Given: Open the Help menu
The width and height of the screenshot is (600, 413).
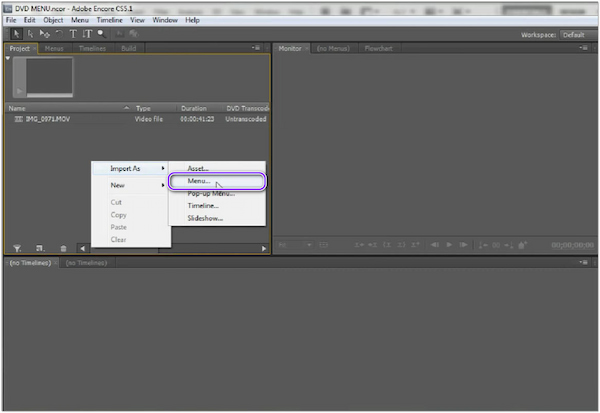Looking at the screenshot, I should [192, 20].
